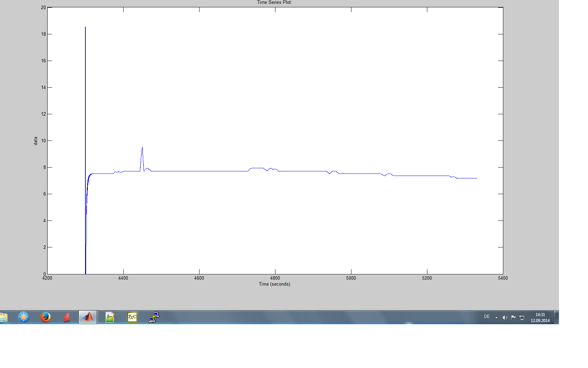
Task: Open Windows Explorer from the taskbar
Action: click(3, 318)
